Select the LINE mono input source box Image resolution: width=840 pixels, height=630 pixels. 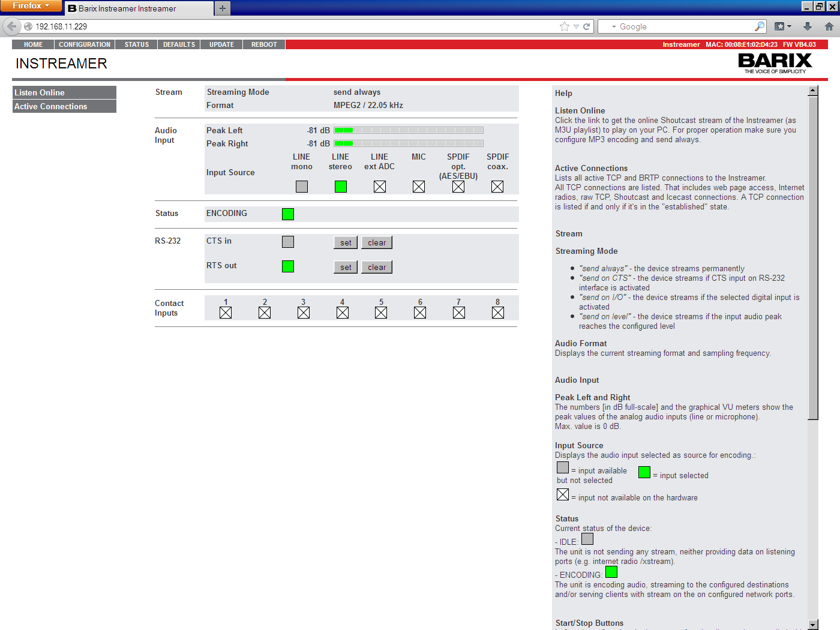302,187
